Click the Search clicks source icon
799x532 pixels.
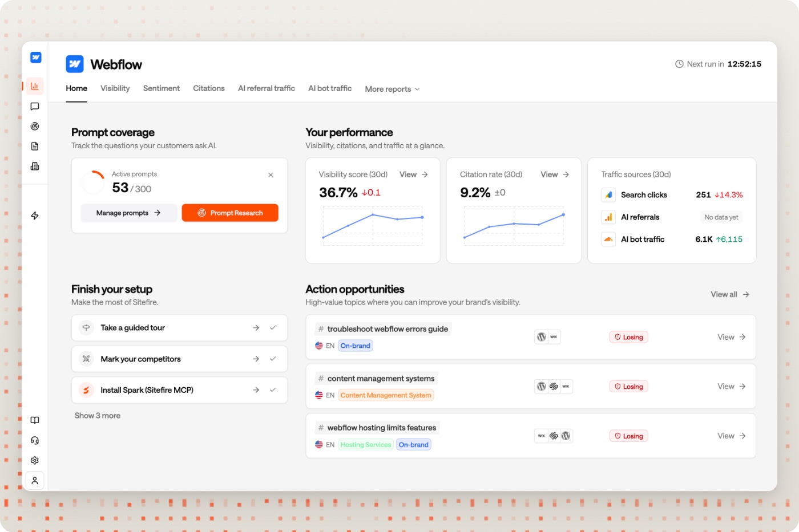[608, 195]
